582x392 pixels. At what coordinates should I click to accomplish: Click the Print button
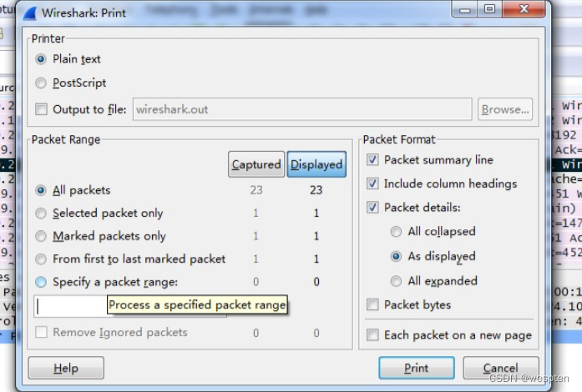pyautogui.click(x=417, y=368)
